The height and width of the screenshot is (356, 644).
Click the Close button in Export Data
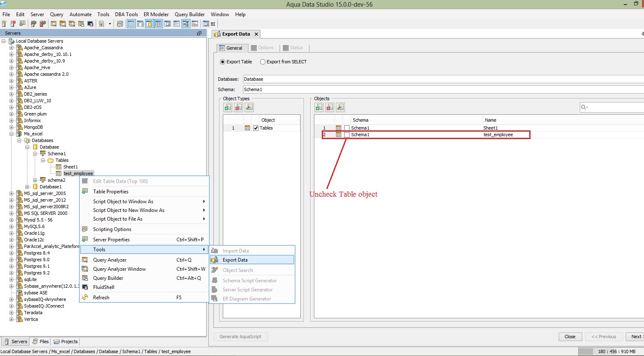570,337
